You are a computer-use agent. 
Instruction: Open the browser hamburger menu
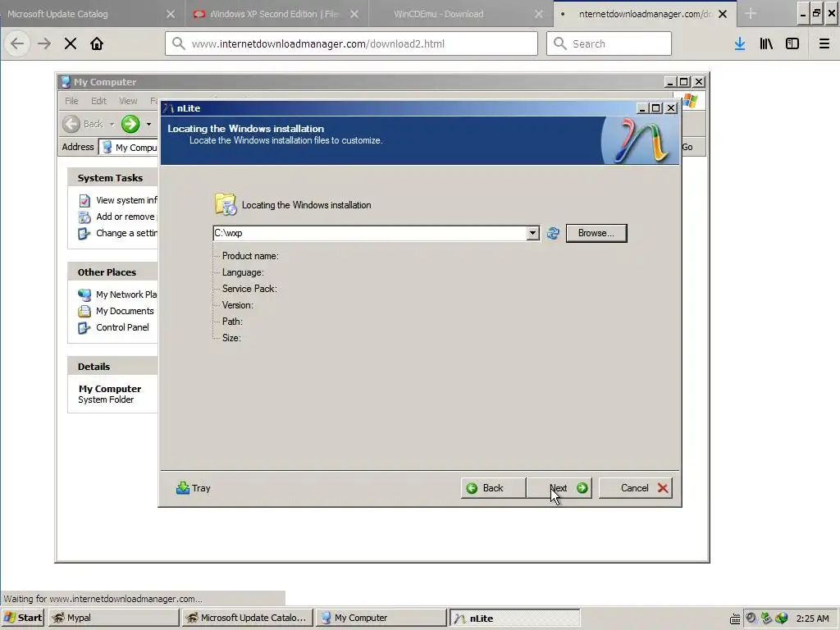click(824, 43)
